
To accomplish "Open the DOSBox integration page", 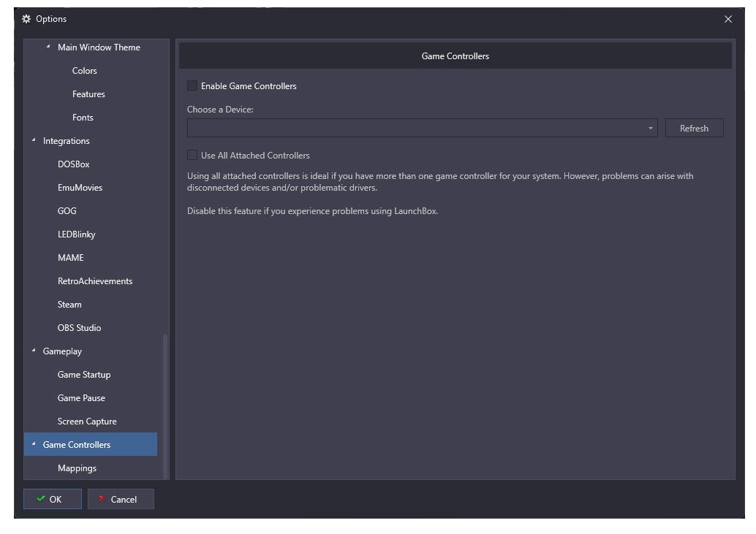I will (x=73, y=164).
